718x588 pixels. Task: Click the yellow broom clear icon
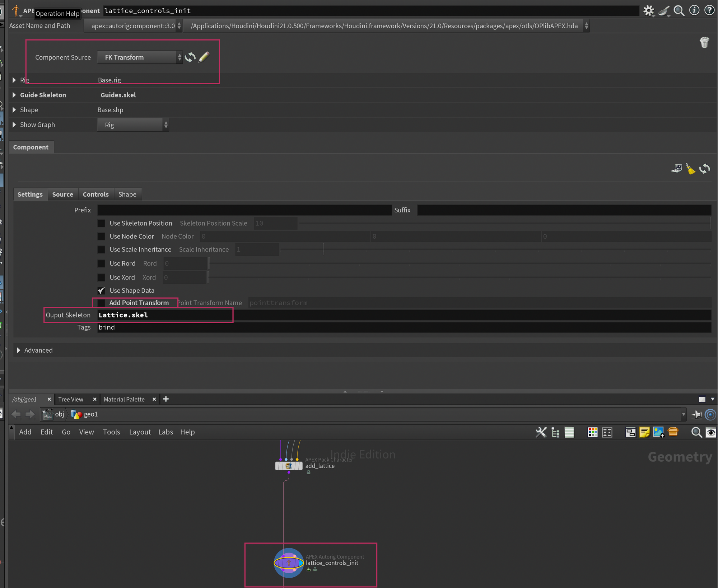[690, 169]
